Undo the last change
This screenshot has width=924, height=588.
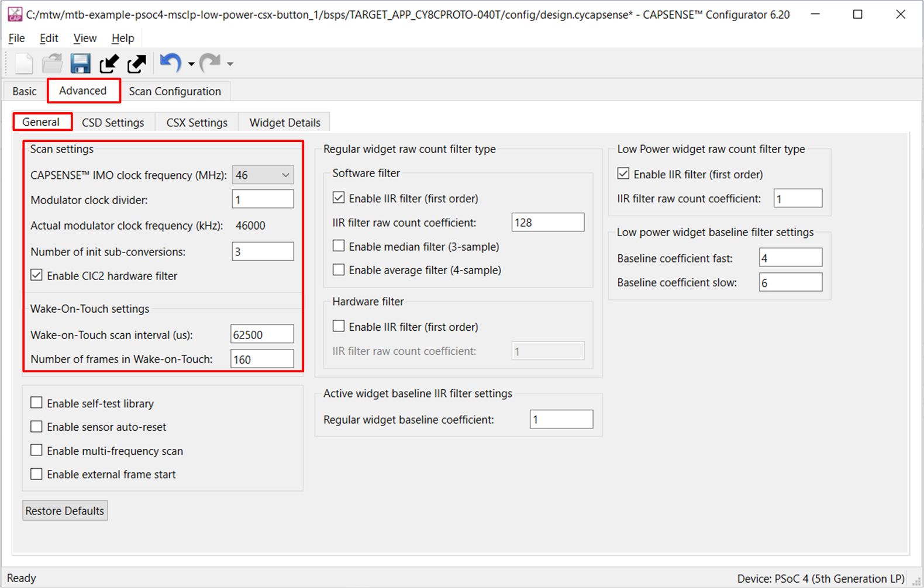pos(170,63)
